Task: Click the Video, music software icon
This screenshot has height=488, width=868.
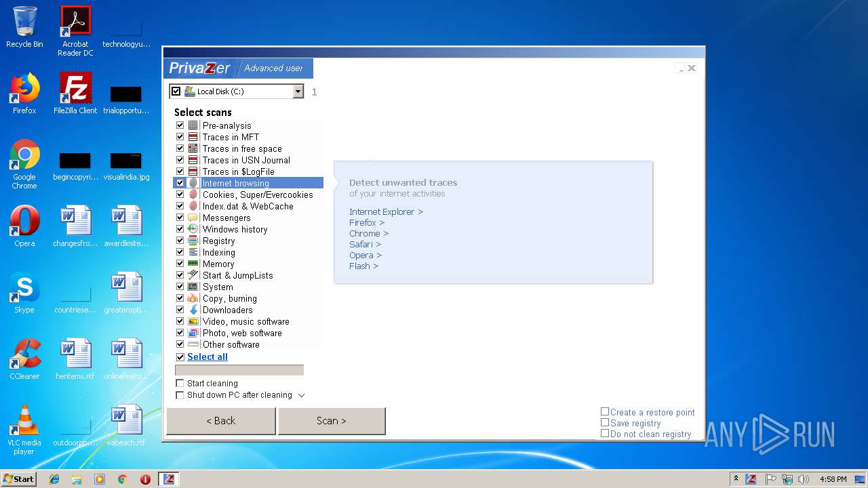Action: [x=193, y=321]
